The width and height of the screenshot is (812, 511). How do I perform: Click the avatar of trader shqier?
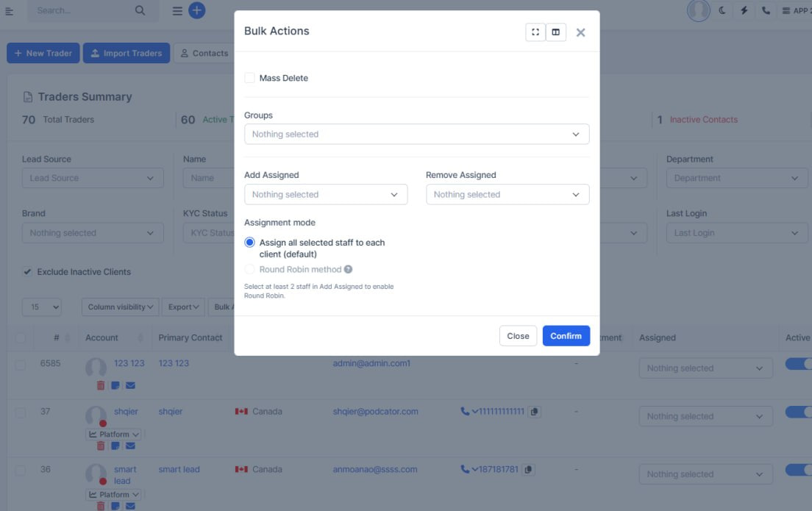96,415
